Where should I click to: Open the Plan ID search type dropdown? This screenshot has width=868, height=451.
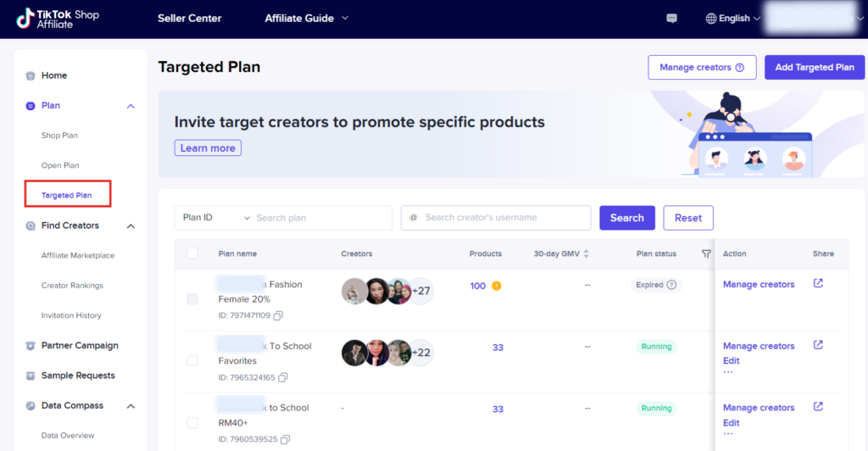[216, 218]
